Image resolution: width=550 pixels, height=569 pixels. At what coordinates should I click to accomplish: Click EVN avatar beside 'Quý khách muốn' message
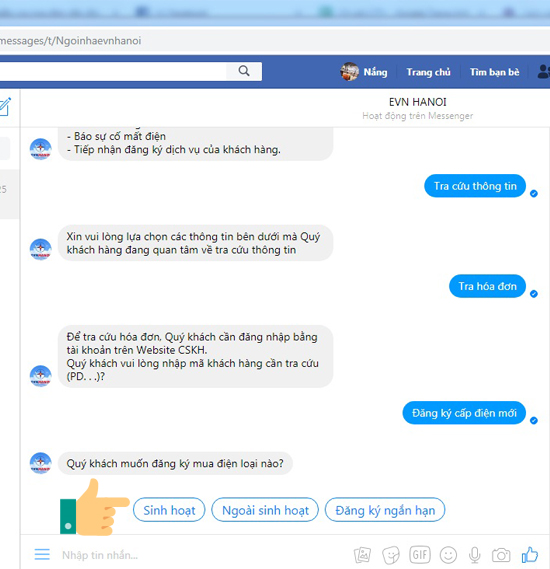41,463
